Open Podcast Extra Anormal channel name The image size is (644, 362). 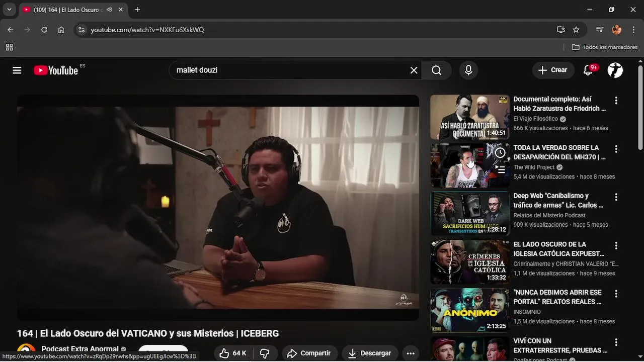79,349
